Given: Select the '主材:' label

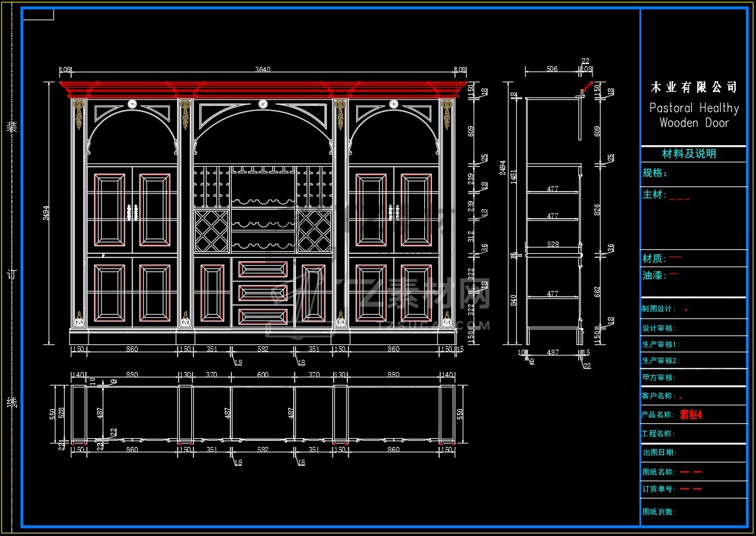Looking at the screenshot, I should click(x=654, y=194).
